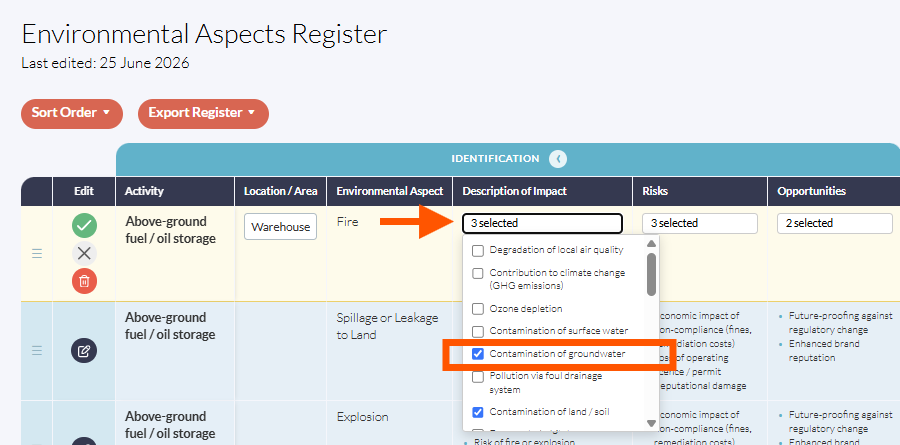Click drag handle beside Spillage or Leakage row
The width and height of the screenshot is (900, 445).
[37, 350]
